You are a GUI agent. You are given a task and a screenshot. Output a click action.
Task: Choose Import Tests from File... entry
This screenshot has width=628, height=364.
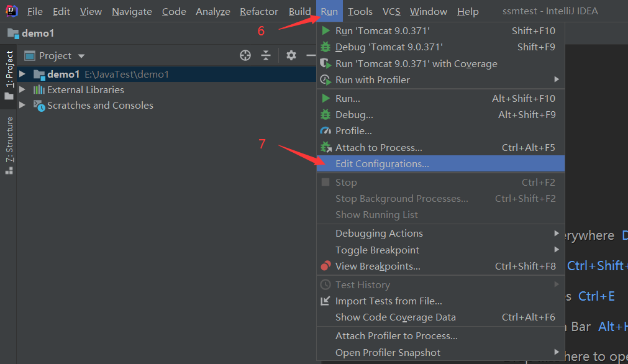[440, 301]
